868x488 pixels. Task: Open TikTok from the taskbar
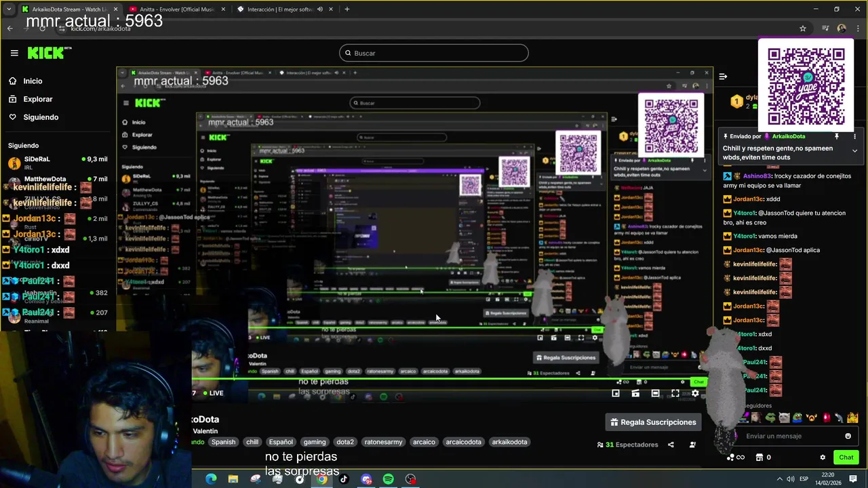point(344,479)
